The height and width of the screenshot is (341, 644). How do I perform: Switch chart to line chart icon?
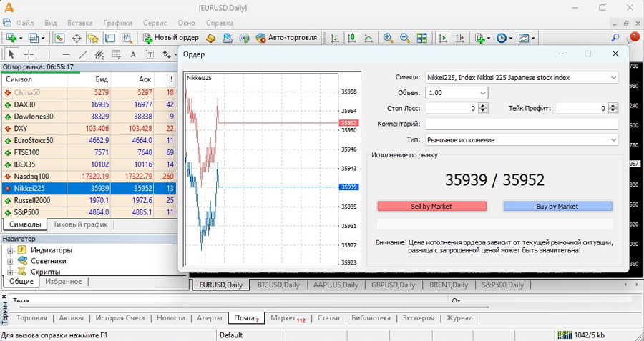click(369, 38)
